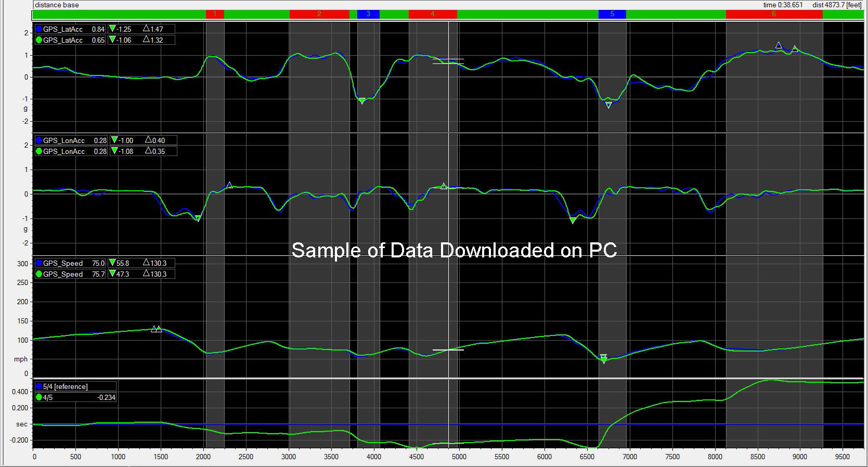Click the hollow max triangle beside 1.32
This screenshot has width=868, height=467.
point(146,40)
